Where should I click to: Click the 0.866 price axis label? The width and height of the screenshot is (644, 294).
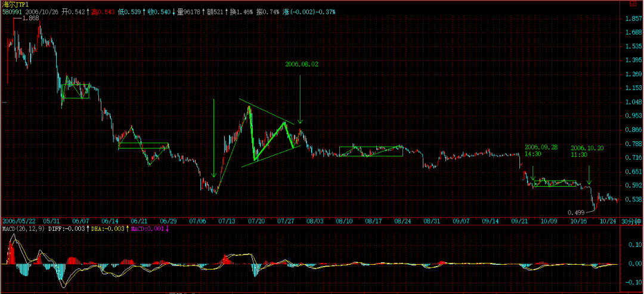coord(633,130)
